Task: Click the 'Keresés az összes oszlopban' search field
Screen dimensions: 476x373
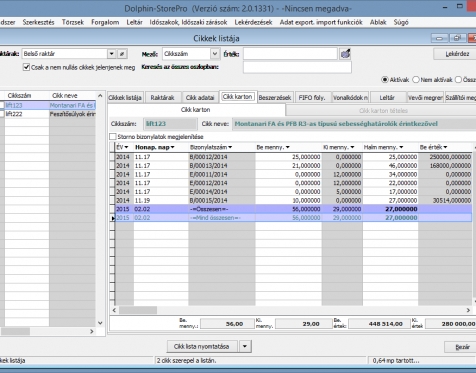Action: click(297, 67)
